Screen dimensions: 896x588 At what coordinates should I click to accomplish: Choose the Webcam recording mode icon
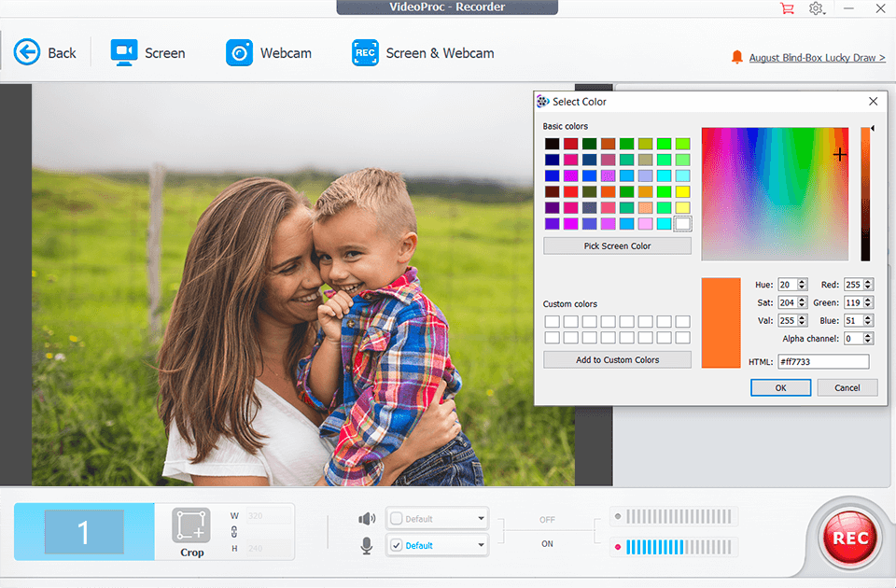pos(239,52)
